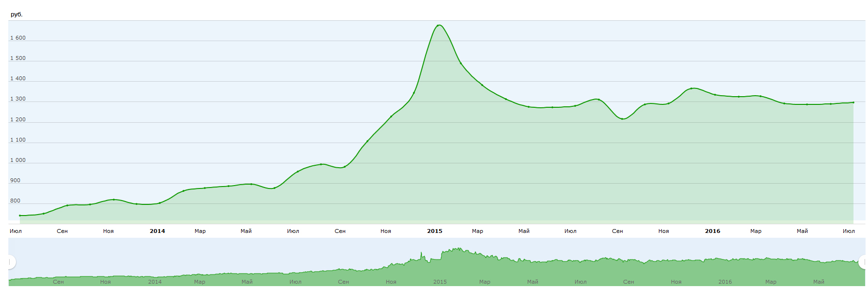Click the 2016 label on the main axis
The height and width of the screenshot is (289, 868).
tap(712, 231)
